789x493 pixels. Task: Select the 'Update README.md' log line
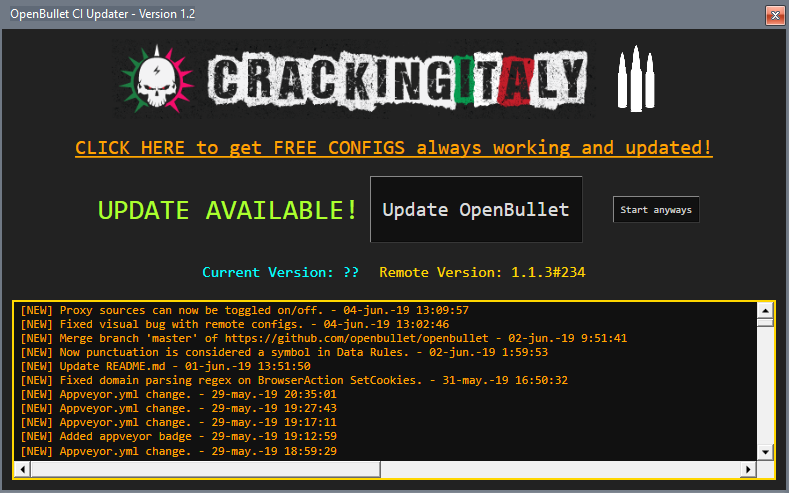point(165,366)
